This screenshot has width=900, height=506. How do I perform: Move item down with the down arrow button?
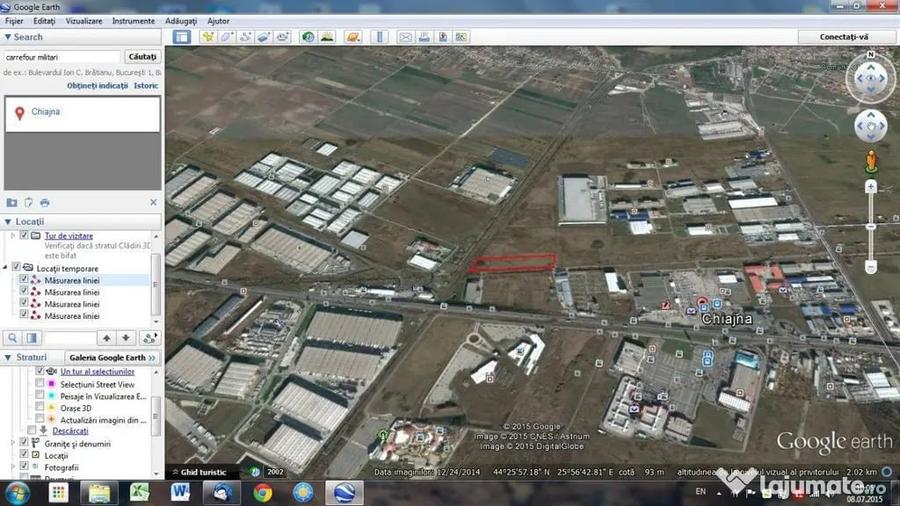126,338
